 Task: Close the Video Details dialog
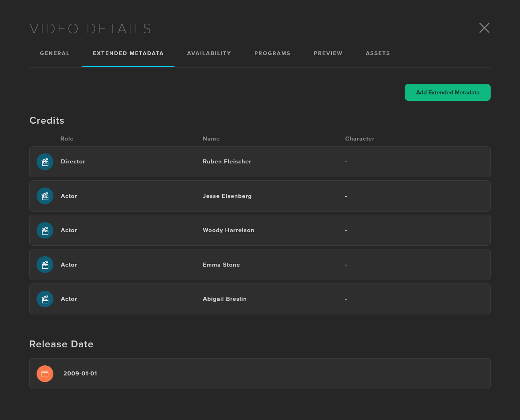(484, 28)
